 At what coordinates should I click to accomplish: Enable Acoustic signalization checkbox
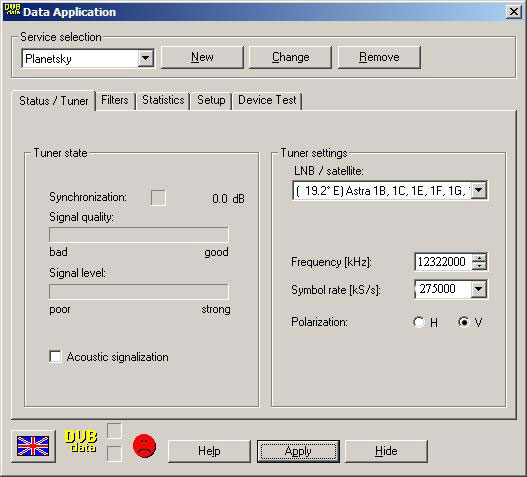coord(55,357)
